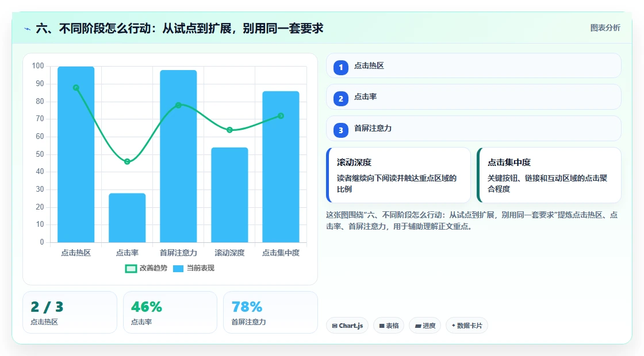The image size is (644, 356).
Task: Click the 50 y-axis value
Action: click(40, 154)
